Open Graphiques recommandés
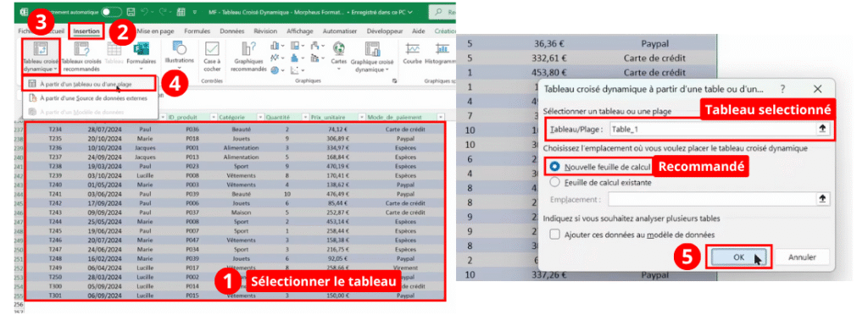This screenshot has height=315, width=868. (248, 57)
